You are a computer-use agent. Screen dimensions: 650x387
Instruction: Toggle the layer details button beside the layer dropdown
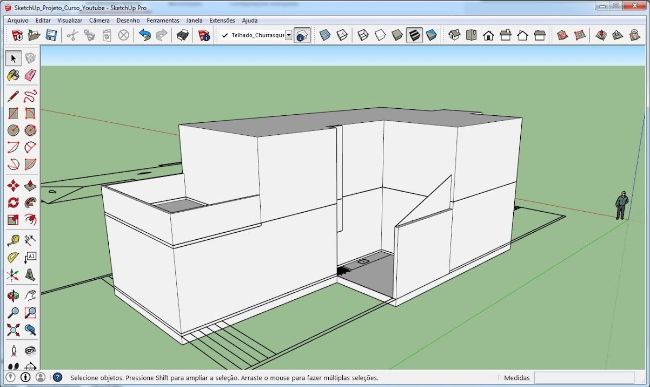point(302,36)
